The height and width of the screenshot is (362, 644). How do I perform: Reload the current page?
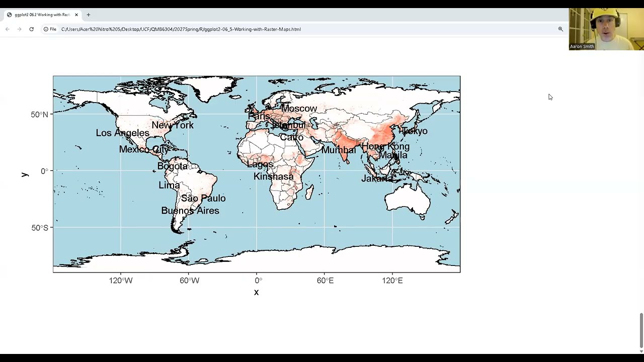coord(31,29)
